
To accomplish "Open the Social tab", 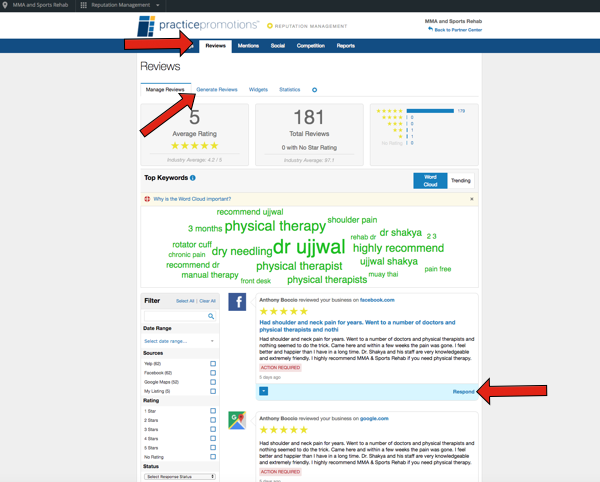I will coord(278,46).
